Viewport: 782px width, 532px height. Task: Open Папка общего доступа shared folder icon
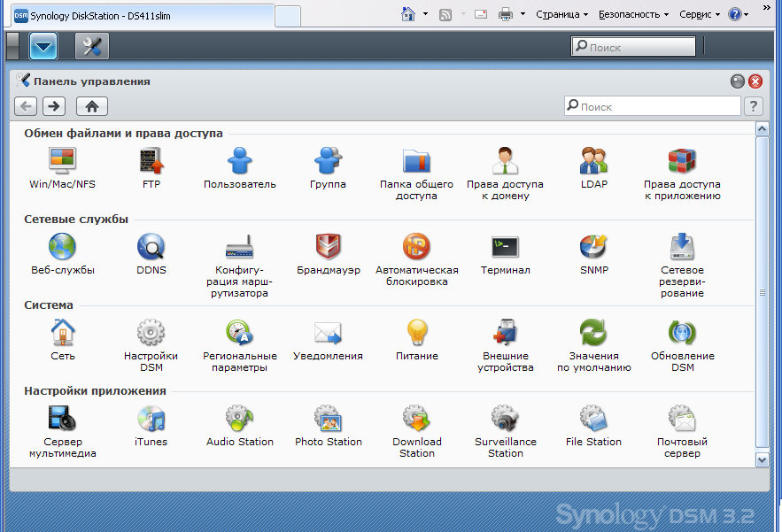pyautogui.click(x=416, y=160)
